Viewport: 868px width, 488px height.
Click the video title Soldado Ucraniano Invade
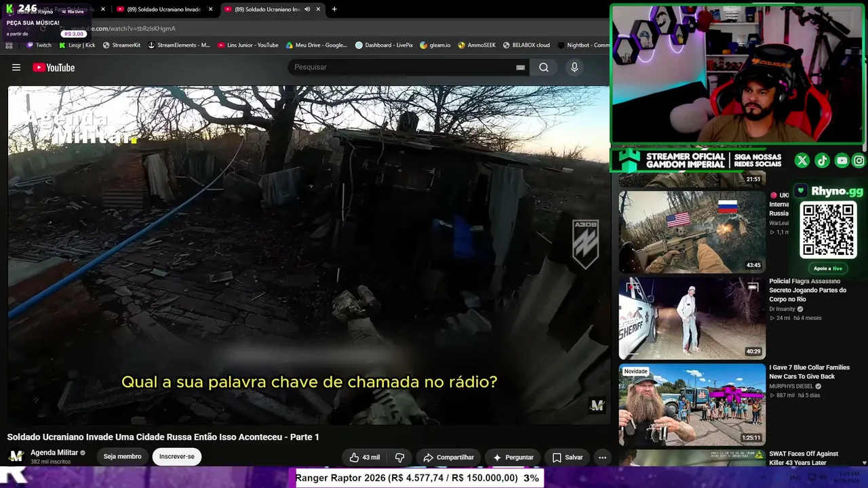(x=163, y=437)
